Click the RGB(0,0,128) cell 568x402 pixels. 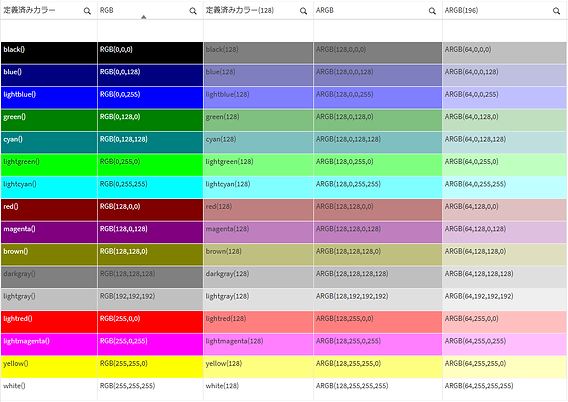(x=150, y=75)
